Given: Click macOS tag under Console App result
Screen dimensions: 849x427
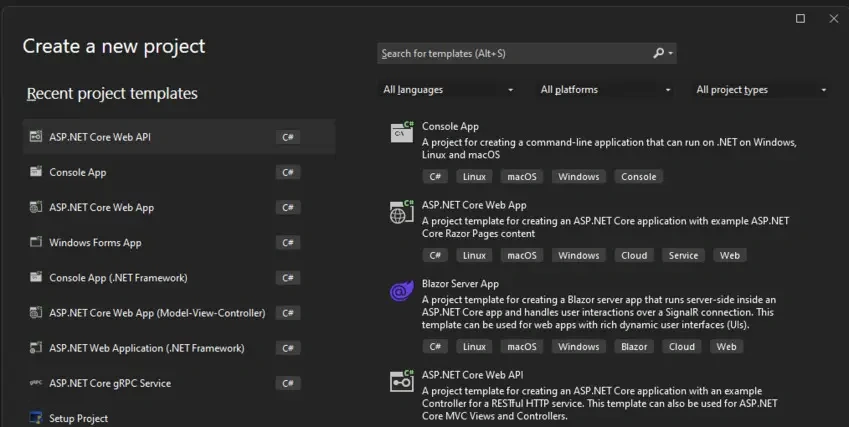Looking at the screenshot, I should pyautogui.click(x=521, y=176).
